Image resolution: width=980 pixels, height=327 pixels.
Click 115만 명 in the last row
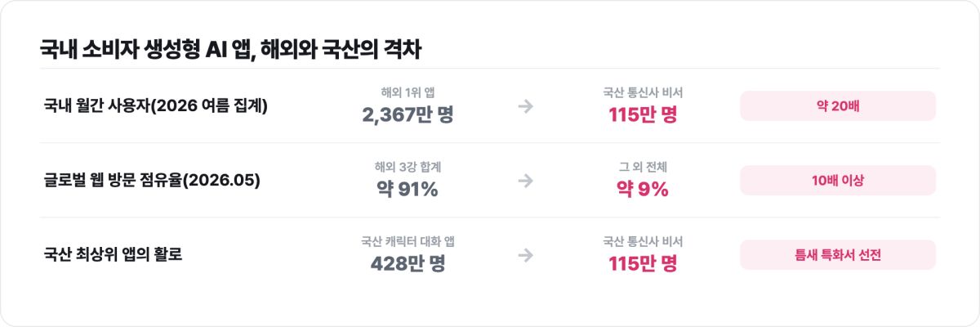click(x=643, y=263)
